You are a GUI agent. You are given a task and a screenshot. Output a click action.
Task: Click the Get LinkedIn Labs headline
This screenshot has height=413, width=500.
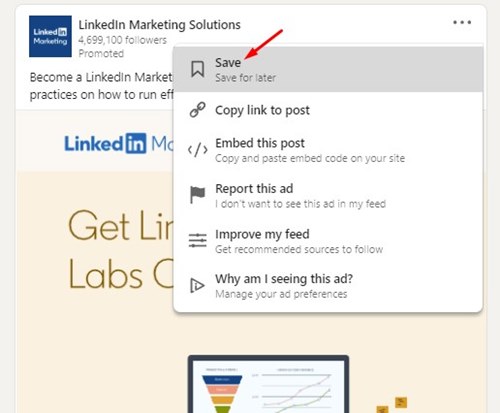(121, 249)
